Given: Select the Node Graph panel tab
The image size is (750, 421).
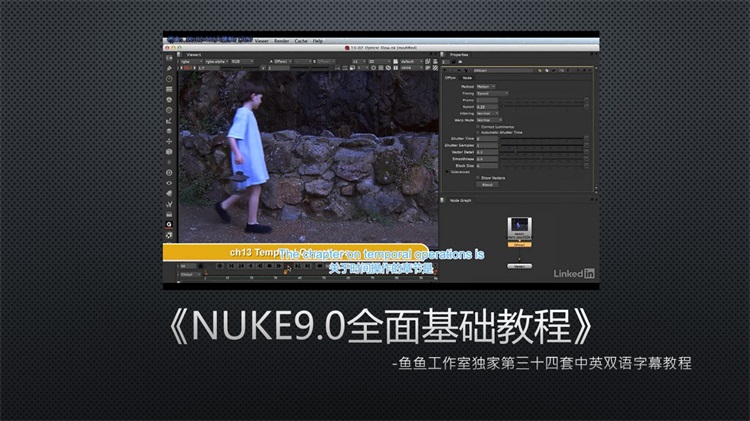Looking at the screenshot, I should point(460,200).
